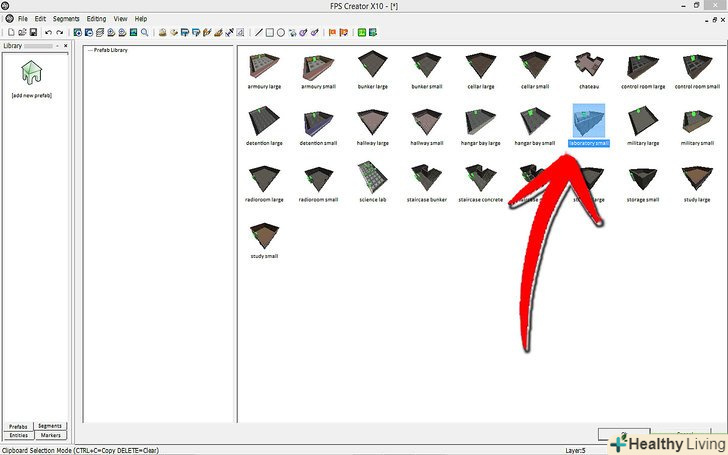The image size is (728, 455).
Task: Select the staircase concrete prefab
Action: [481, 183]
